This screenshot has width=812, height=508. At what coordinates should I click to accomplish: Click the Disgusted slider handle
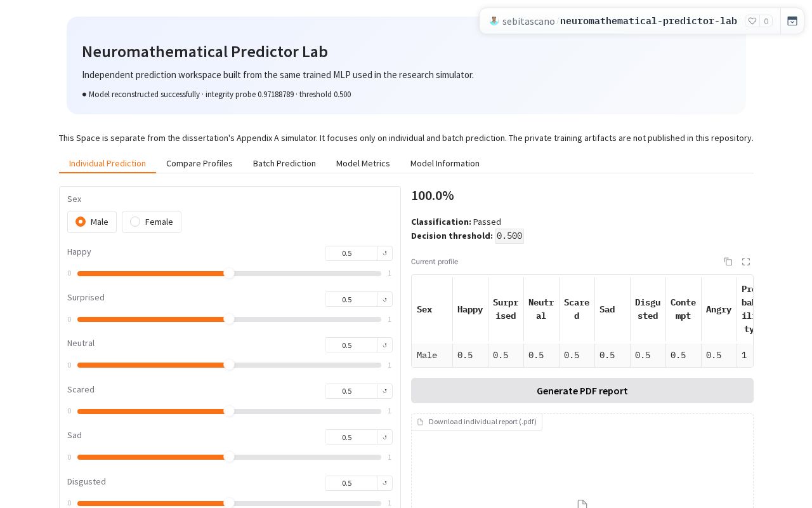[229, 503]
